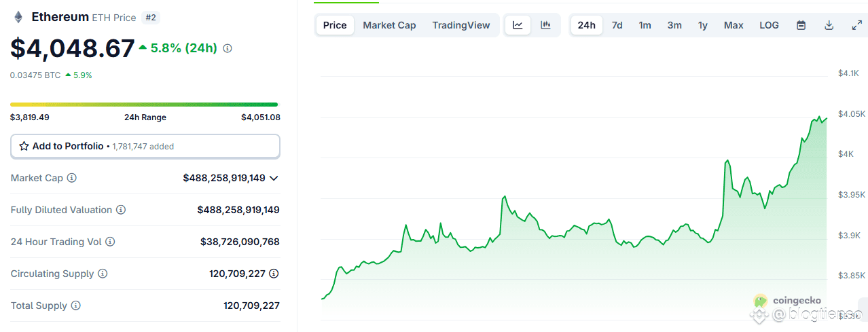Click info icon beside Circulating Supply value
The width and height of the screenshot is (868, 332).
click(x=274, y=274)
